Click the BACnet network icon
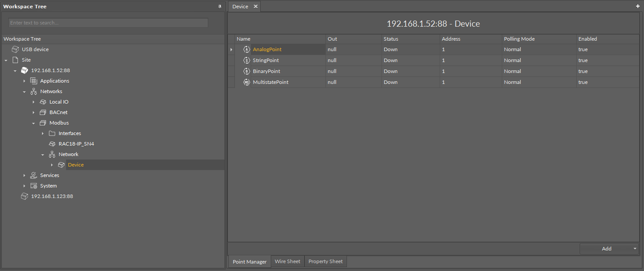The image size is (644, 271). pyautogui.click(x=43, y=112)
